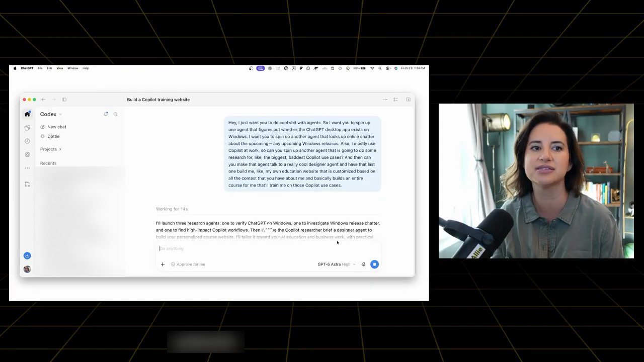Go back with the left arrow
Image resolution: width=644 pixels, height=362 pixels.
[43, 100]
